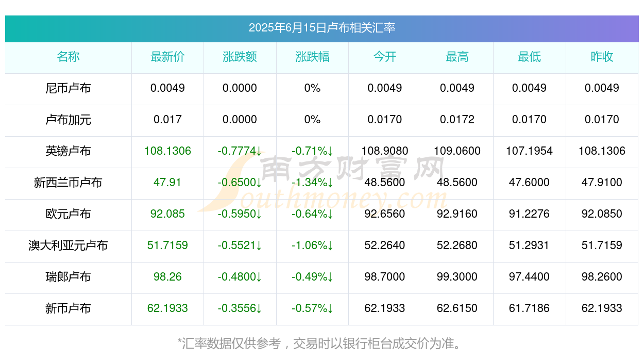Click percent change -1.34%↓

(312, 183)
